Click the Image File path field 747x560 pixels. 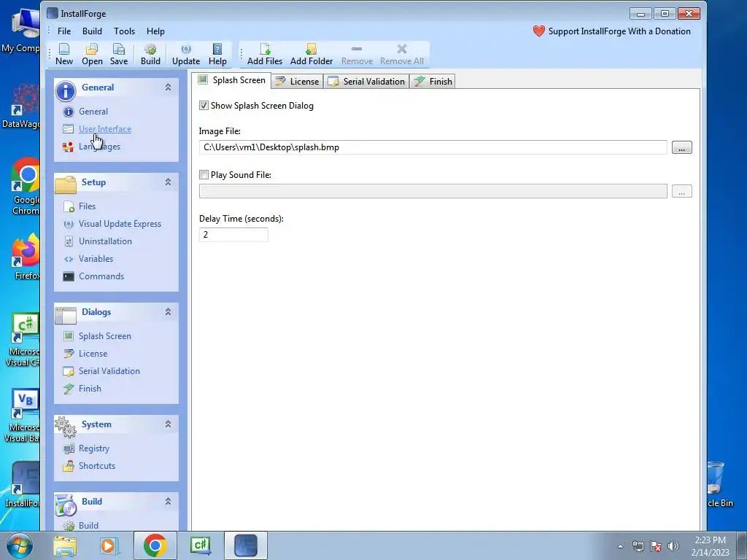[x=433, y=147]
